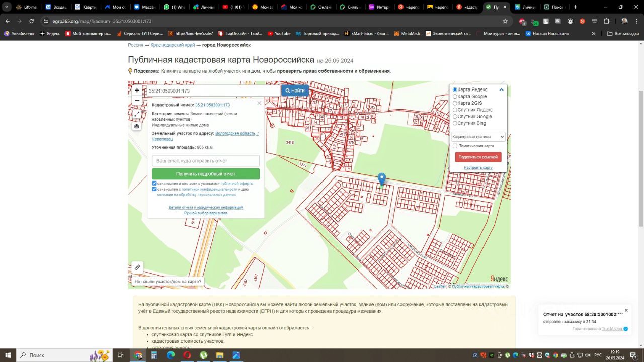Click browser address bar URL
The width and height of the screenshot is (644, 362).
pos(102,21)
